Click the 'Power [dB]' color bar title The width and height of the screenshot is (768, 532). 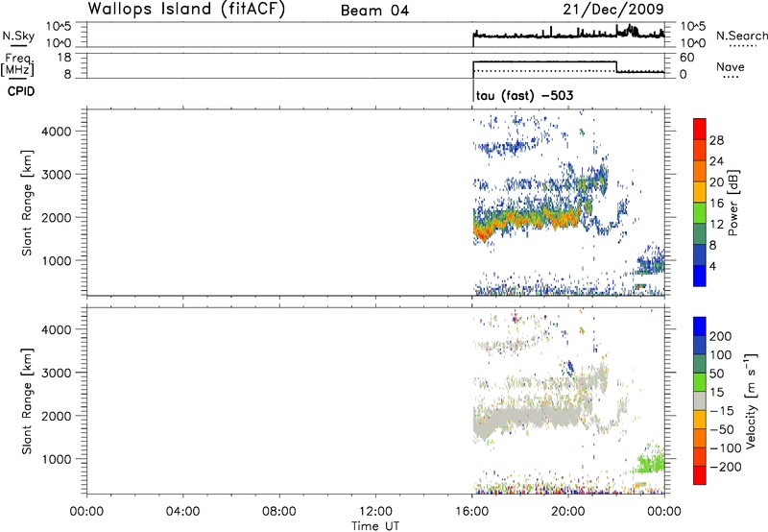(x=732, y=203)
